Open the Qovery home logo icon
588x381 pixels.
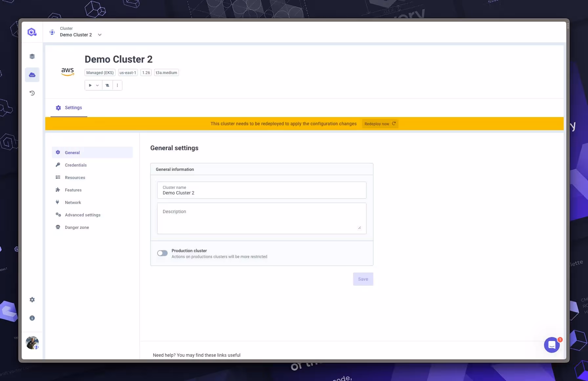point(32,31)
